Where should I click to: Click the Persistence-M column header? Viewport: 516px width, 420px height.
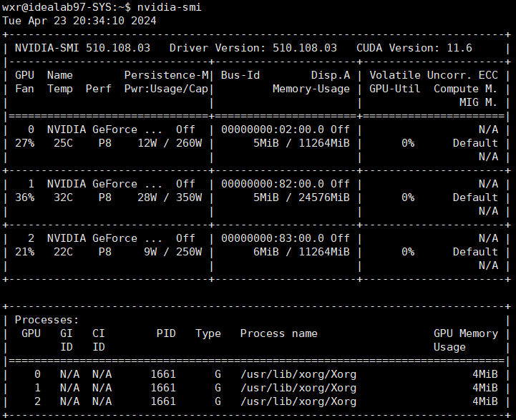[x=166, y=75]
